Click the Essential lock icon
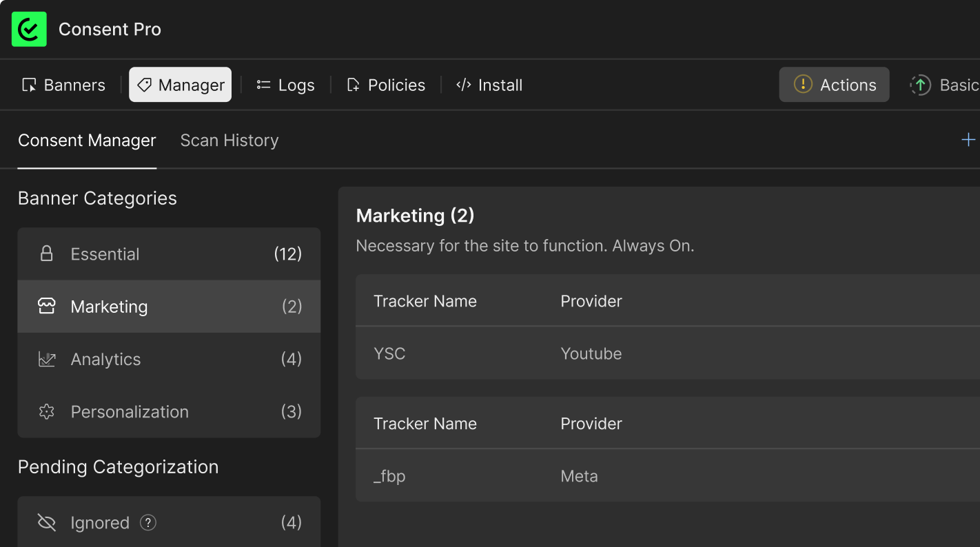This screenshot has width=980, height=547. pos(47,254)
